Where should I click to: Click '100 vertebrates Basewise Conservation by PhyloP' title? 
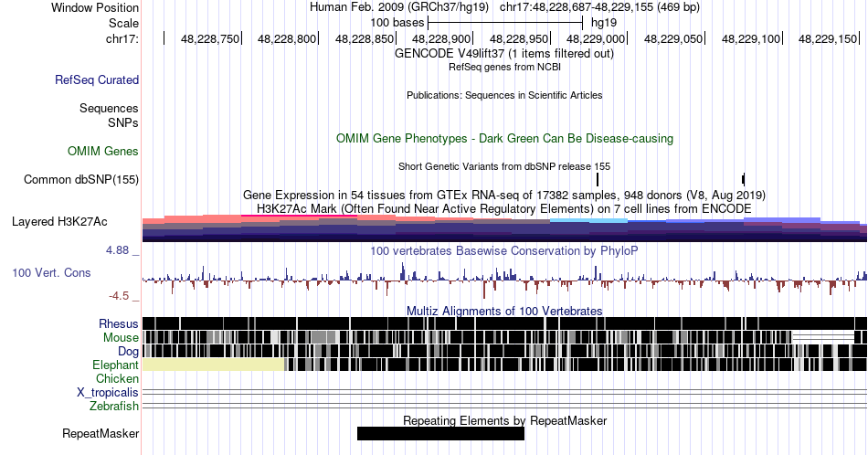[x=504, y=250]
